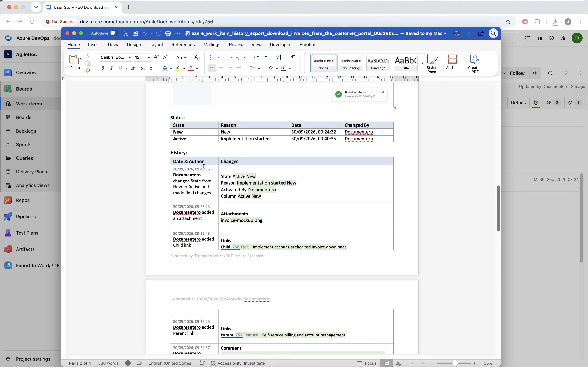Open Word home icon
Screen dimensions: 588x367
coord(126,33)
